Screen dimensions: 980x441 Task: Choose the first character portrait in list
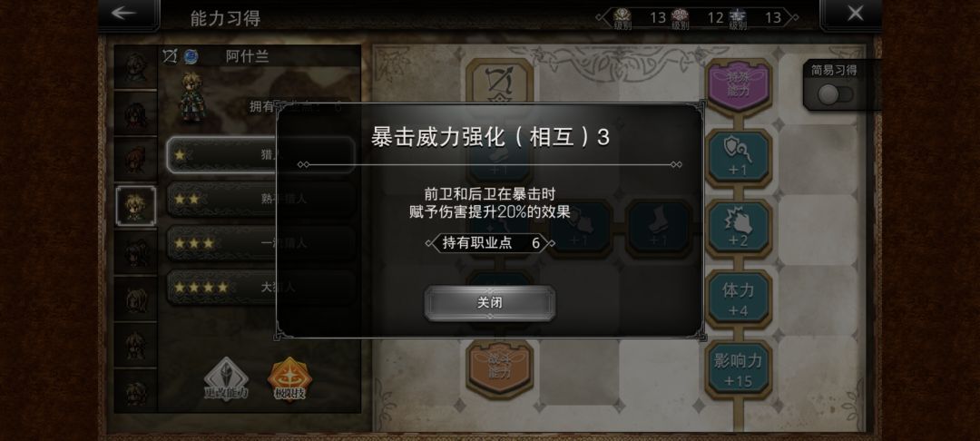pos(135,67)
